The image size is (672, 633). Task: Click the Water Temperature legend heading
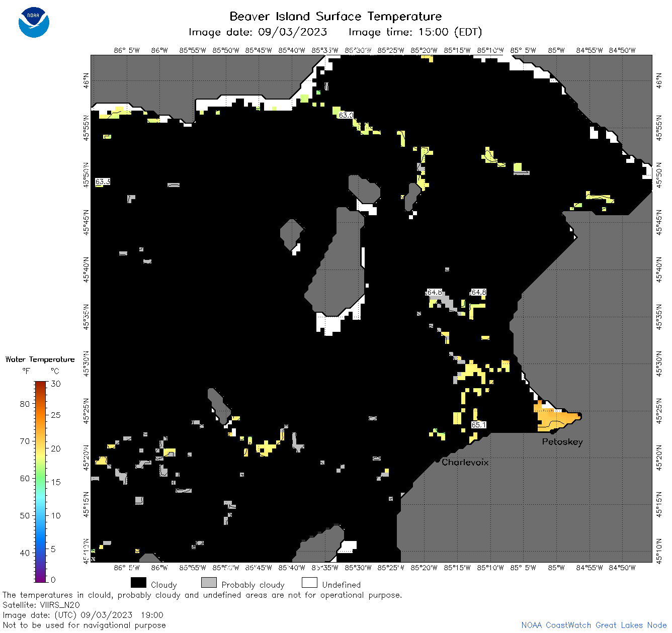[40, 359]
